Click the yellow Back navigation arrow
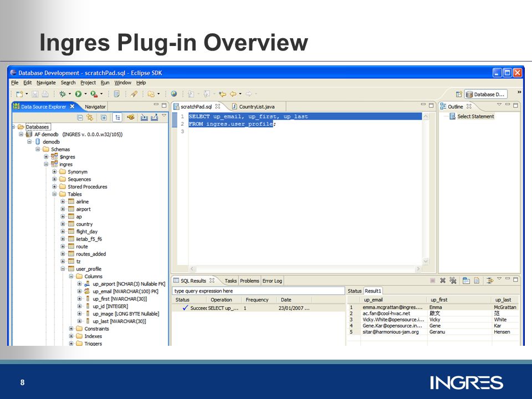The width and height of the screenshot is (532, 399). (x=233, y=94)
